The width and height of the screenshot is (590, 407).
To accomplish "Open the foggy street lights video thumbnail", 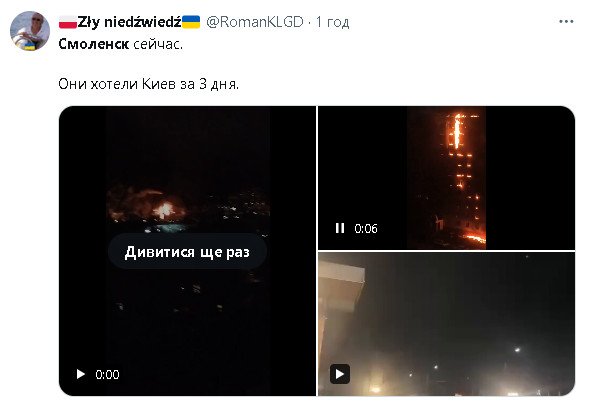I will coord(446,324).
